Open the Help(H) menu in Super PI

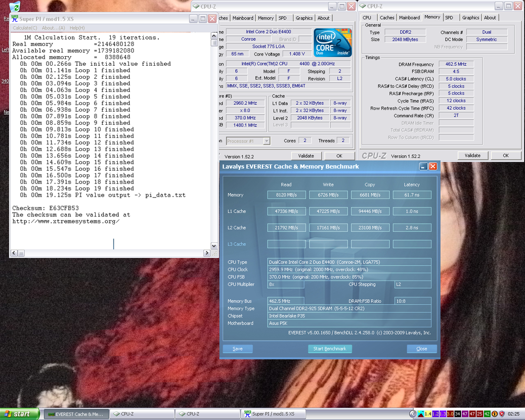click(x=77, y=28)
